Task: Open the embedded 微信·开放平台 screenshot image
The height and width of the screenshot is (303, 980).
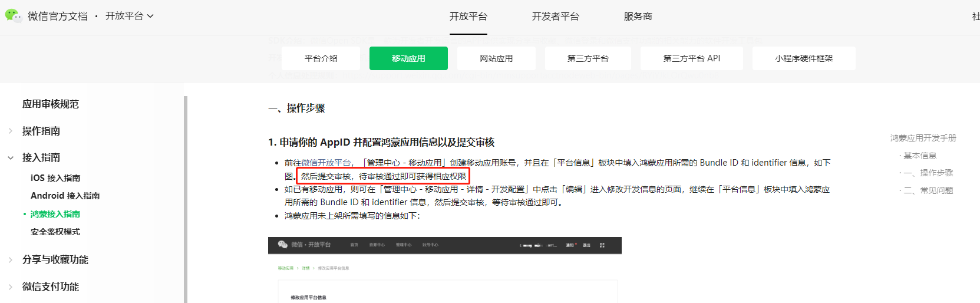Action: click(445, 270)
